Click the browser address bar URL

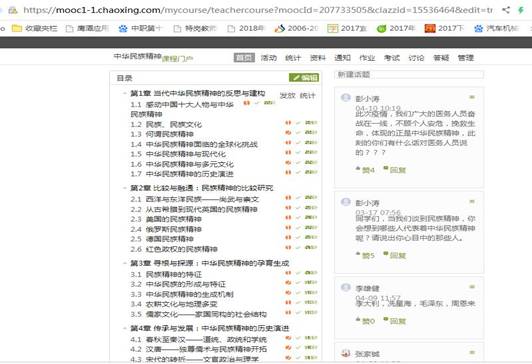coord(258,10)
